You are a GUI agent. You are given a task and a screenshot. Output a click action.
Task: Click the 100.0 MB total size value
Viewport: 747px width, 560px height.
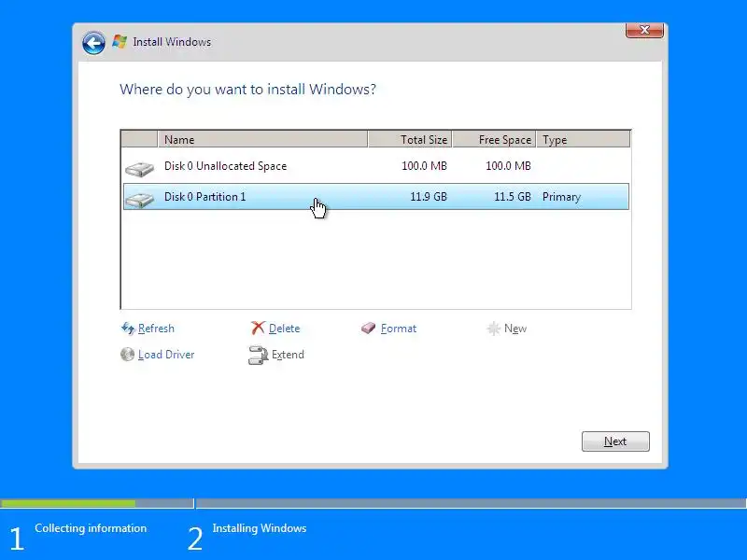point(424,166)
